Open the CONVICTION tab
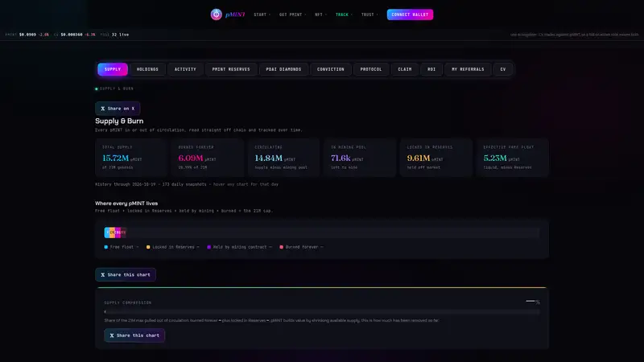The height and width of the screenshot is (362, 644). pos(331,69)
